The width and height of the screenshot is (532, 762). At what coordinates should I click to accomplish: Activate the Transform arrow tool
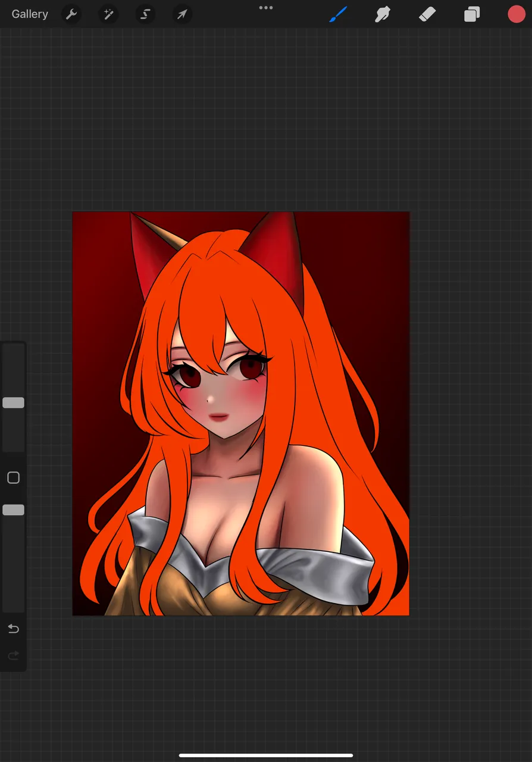click(182, 14)
